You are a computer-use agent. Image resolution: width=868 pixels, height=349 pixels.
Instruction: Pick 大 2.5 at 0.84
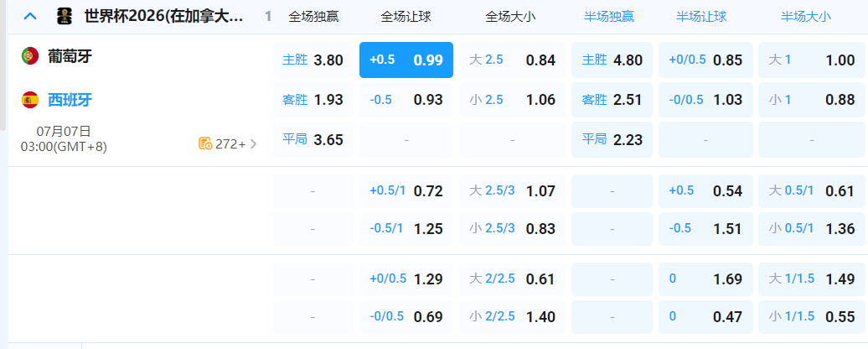pyautogui.click(x=513, y=60)
